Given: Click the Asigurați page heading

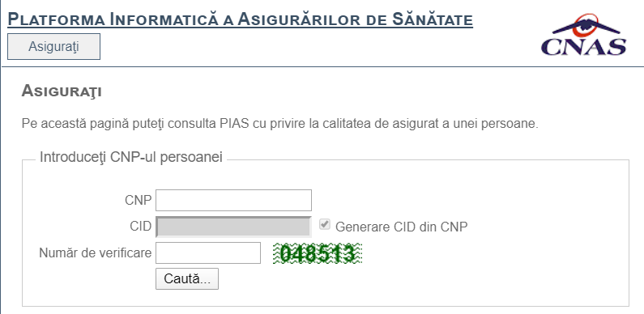Looking at the screenshot, I should [x=62, y=91].
